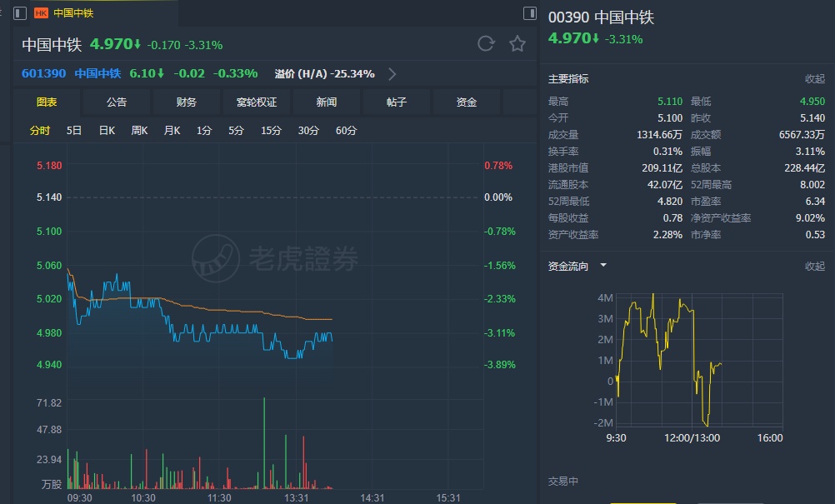Select the 30分 chart interval

point(308,131)
